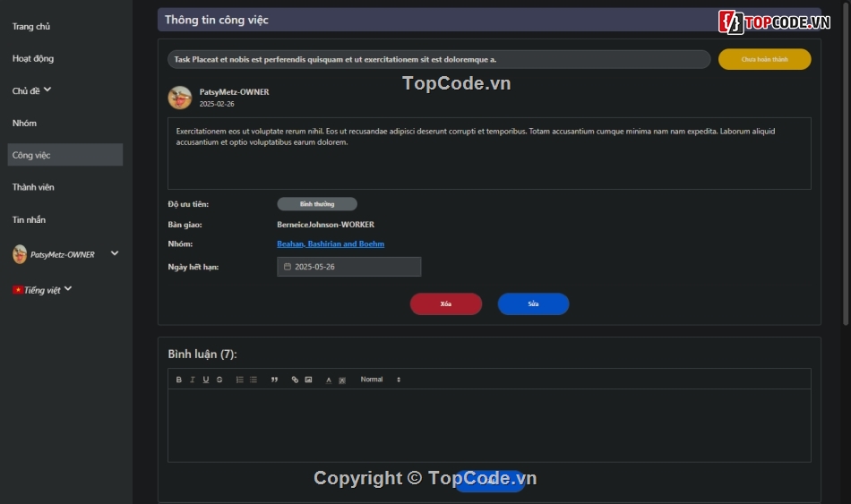Open the Thành viên page
The image size is (851, 504).
click(x=33, y=187)
